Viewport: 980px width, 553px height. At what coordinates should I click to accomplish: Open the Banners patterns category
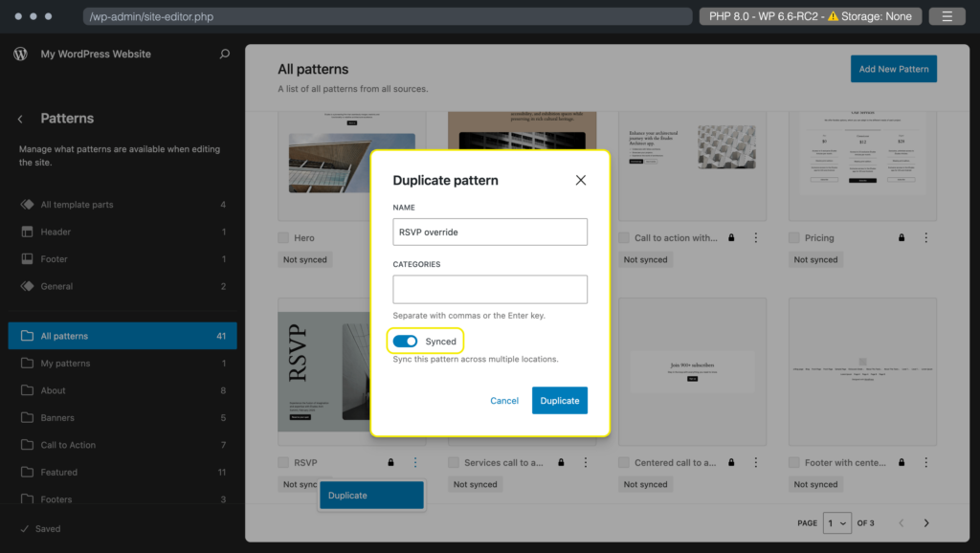(122, 417)
